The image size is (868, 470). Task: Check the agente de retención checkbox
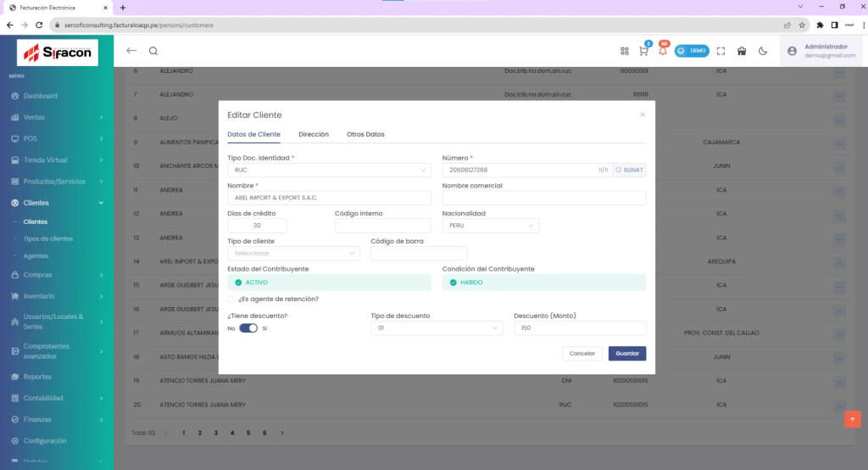(231, 299)
